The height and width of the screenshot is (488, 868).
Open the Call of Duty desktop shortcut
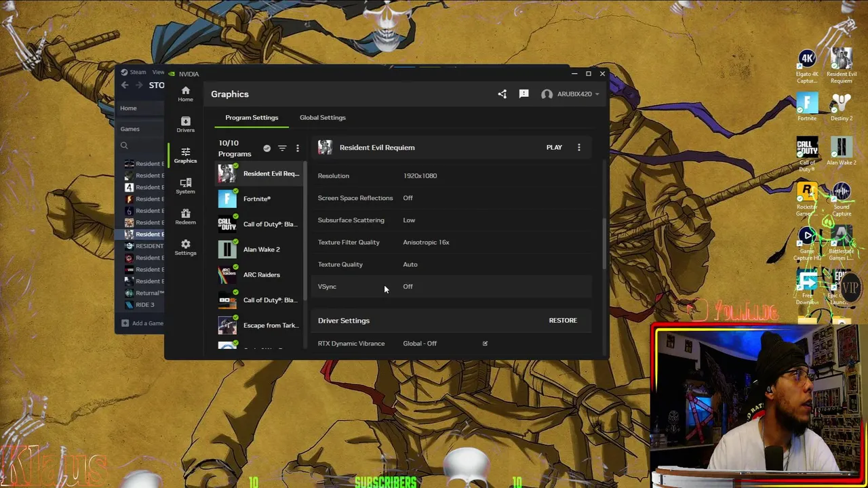[x=807, y=154]
